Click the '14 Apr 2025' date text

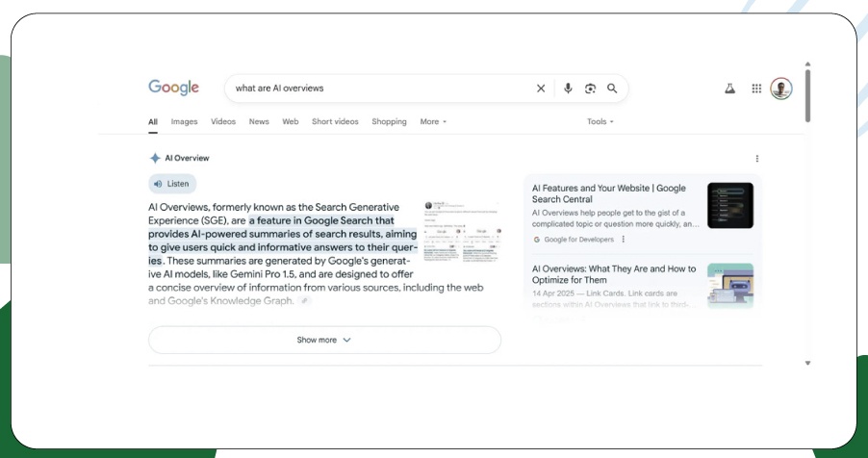pyautogui.click(x=553, y=293)
